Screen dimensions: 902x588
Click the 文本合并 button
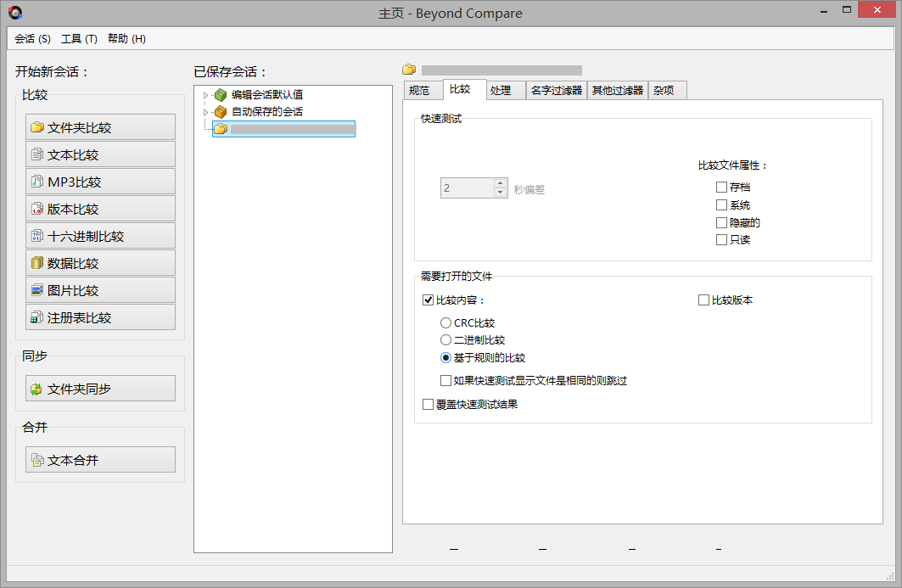point(100,460)
